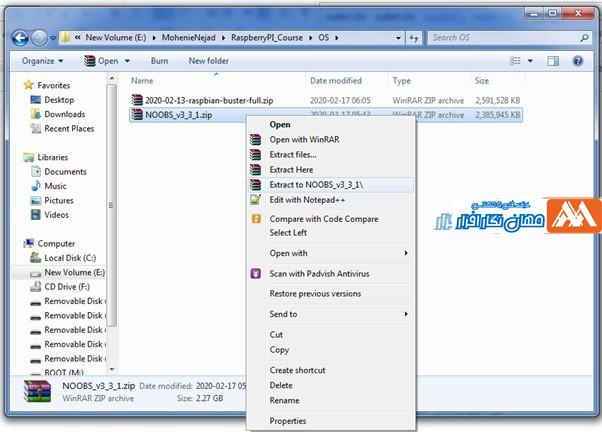Open the Organize menu

(42, 61)
